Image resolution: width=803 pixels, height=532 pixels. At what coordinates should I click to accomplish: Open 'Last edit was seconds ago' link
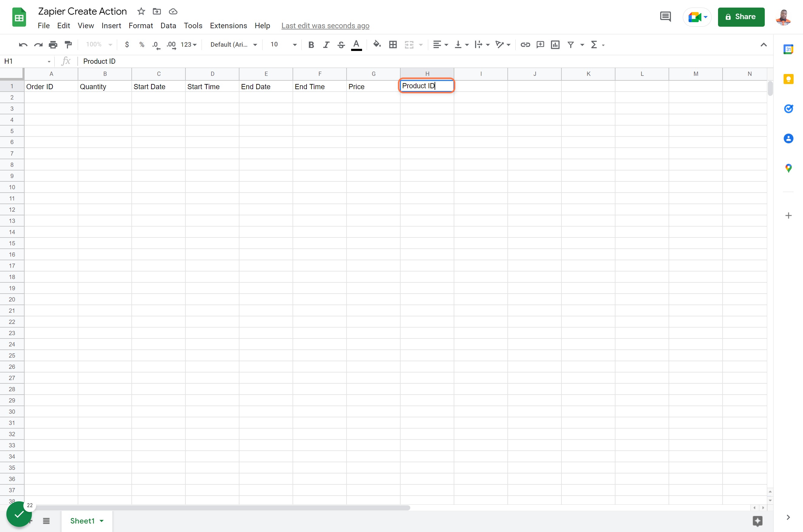[x=325, y=26]
